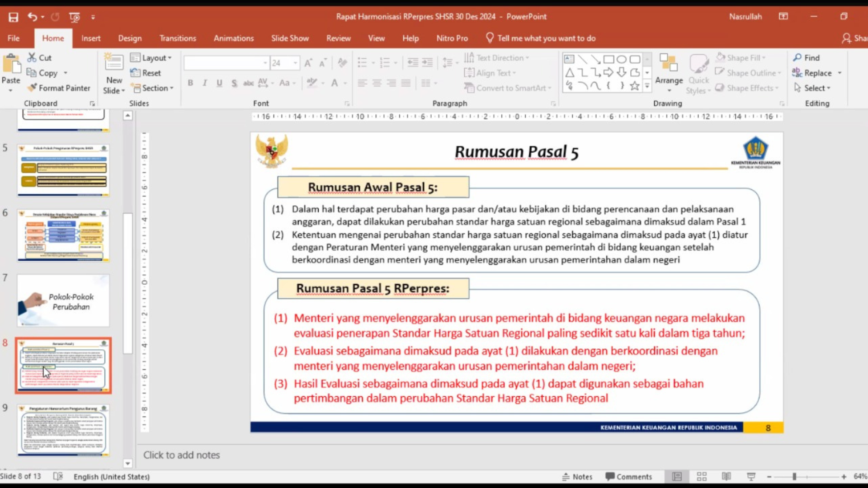Activate the Format Painter
The image size is (868, 488).
(x=59, y=88)
